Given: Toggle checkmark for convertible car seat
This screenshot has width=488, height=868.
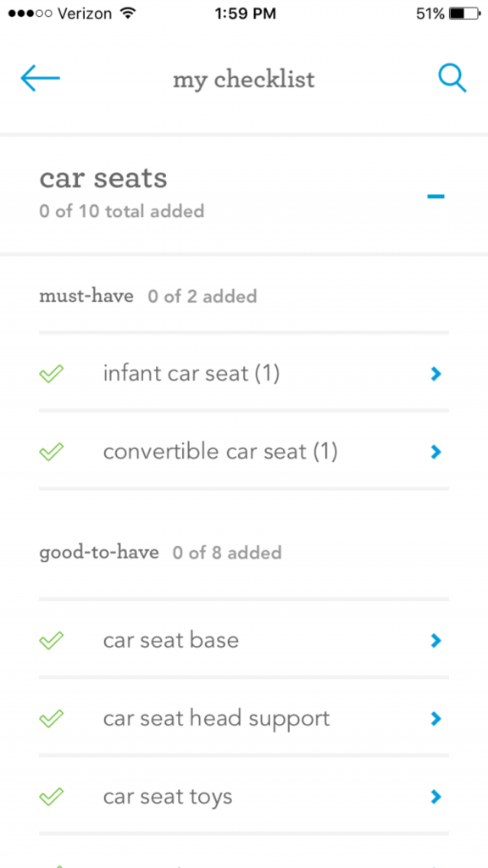Looking at the screenshot, I should click(52, 453).
